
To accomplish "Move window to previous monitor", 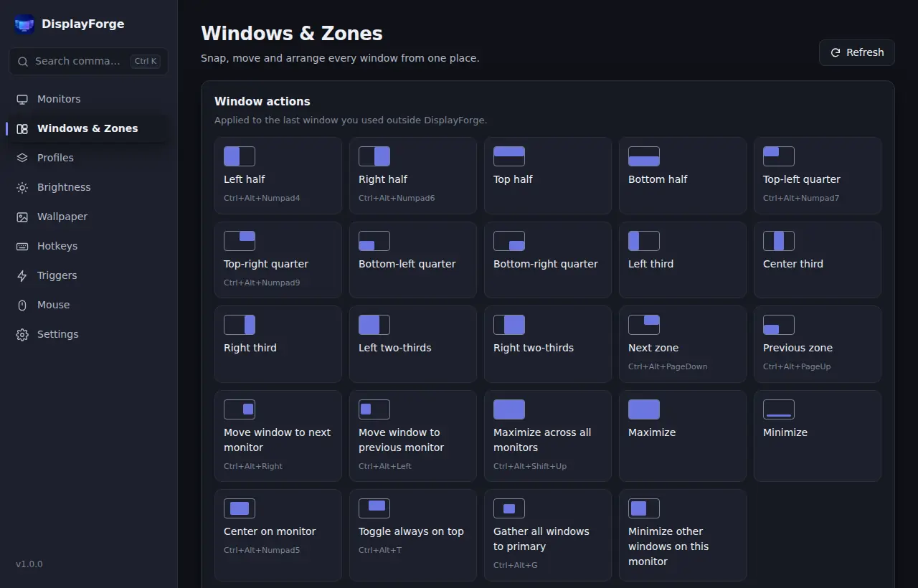I will point(413,436).
